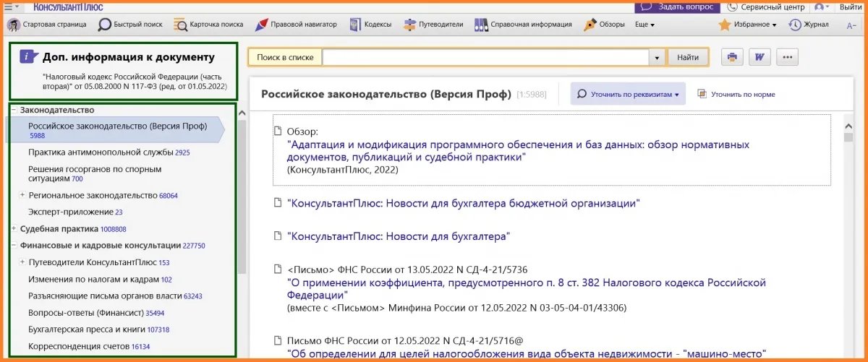Open the КонсультантПлюс: Новости для бухгалтера link

[399, 236]
